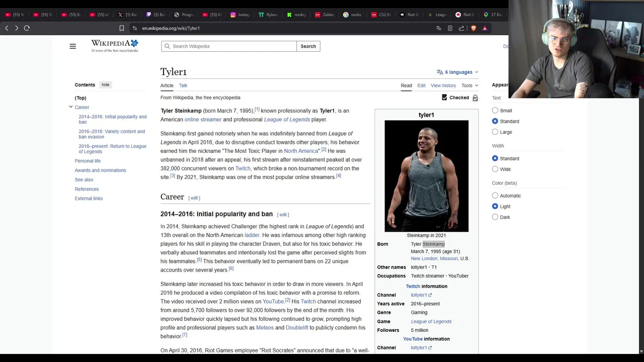
Task: Select Standard width radio button
Action: pyautogui.click(x=495, y=158)
